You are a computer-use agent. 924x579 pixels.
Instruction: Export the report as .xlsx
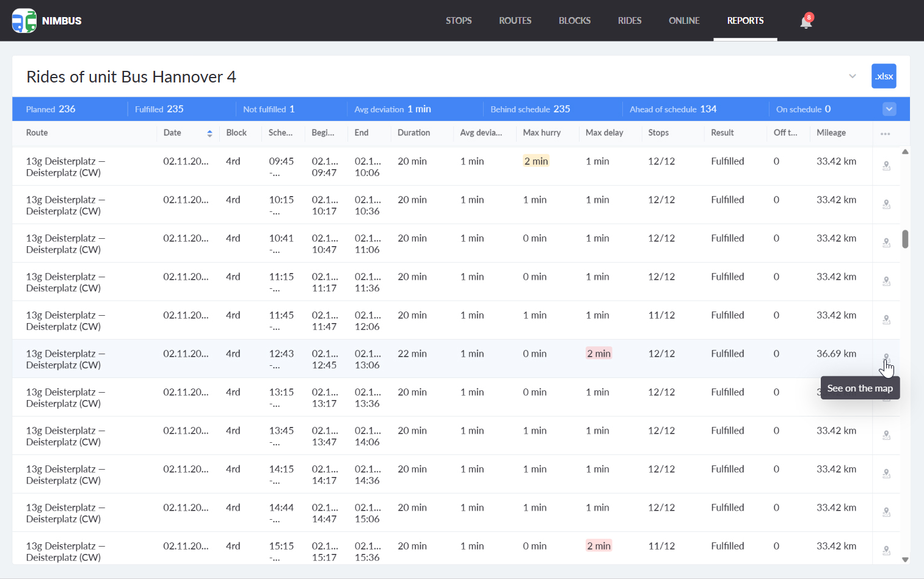pyautogui.click(x=883, y=76)
